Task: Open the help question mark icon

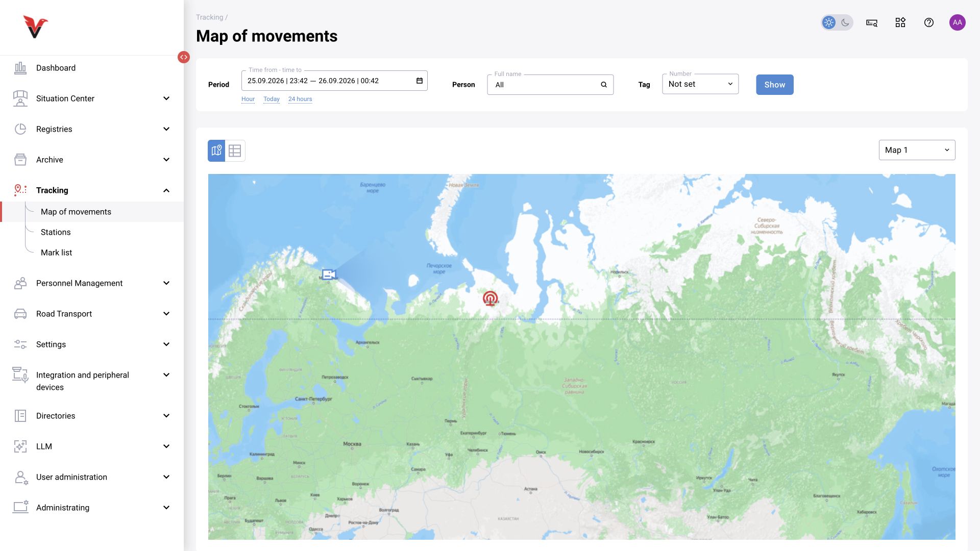Action: 929,22
